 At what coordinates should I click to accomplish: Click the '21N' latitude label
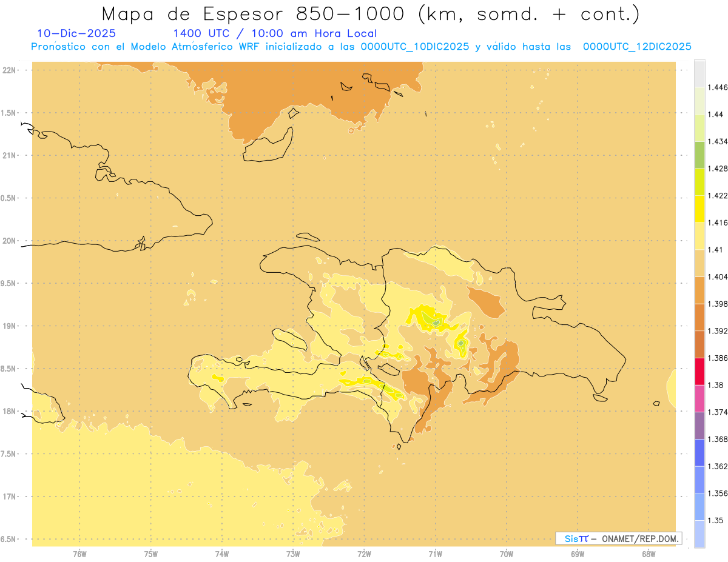point(10,155)
